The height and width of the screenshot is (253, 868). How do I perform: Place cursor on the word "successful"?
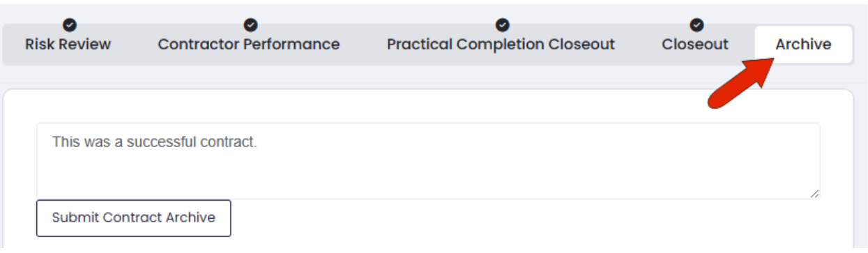[x=156, y=141]
